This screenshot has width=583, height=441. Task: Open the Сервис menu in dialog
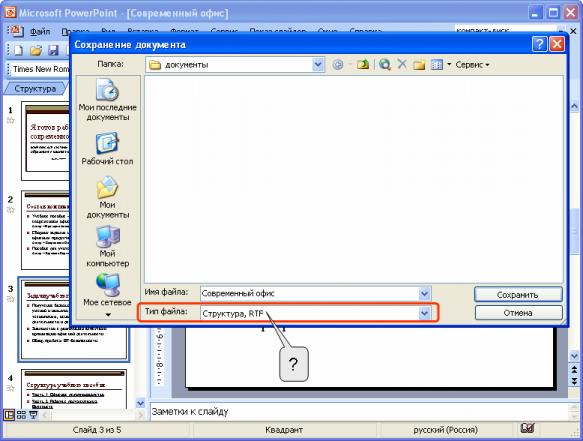pos(472,65)
